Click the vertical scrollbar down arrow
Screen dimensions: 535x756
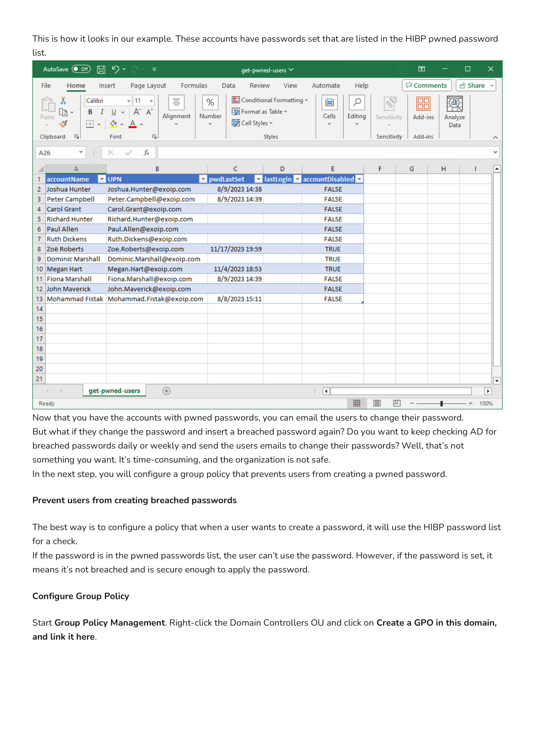click(497, 381)
